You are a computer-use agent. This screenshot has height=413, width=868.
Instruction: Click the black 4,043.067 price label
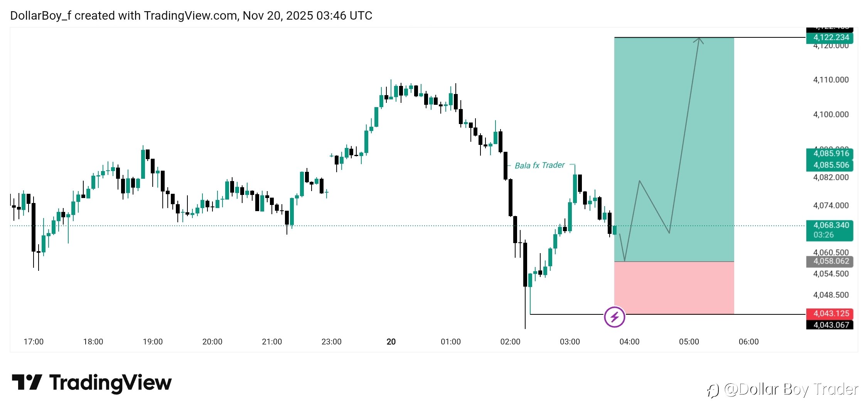829,325
